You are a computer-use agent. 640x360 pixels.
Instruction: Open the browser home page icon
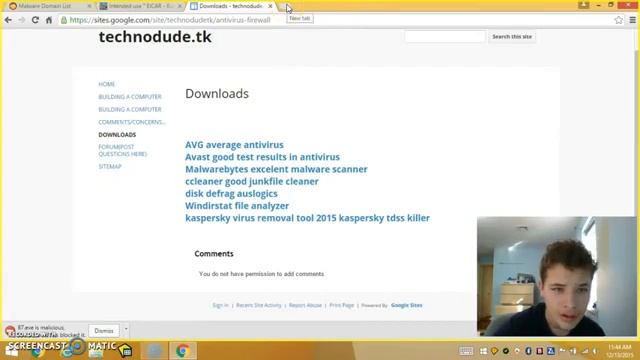coord(49,20)
